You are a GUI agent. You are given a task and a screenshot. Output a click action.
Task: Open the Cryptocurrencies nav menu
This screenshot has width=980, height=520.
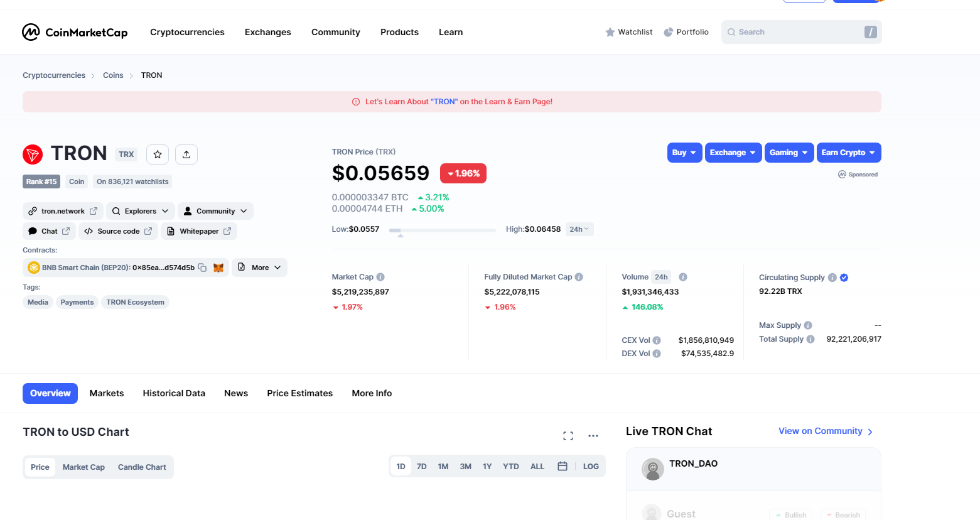pyautogui.click(x=187, y=32)
